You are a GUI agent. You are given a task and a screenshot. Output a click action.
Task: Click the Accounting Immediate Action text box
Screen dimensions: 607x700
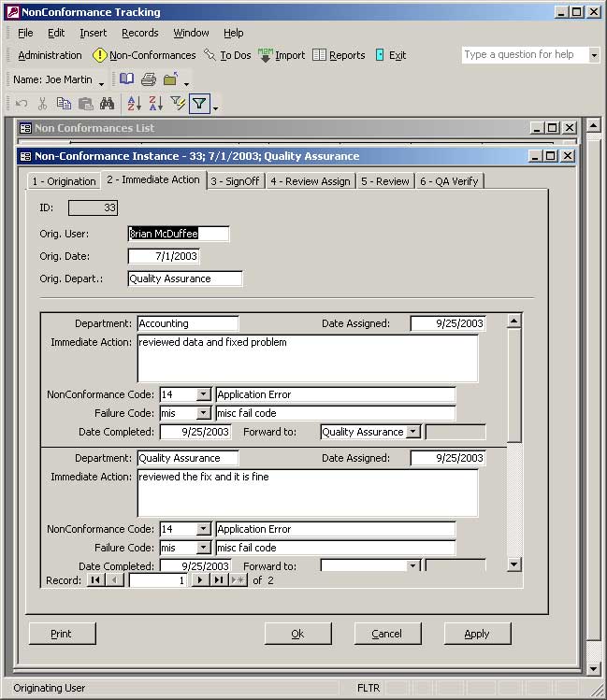point(308,359)
